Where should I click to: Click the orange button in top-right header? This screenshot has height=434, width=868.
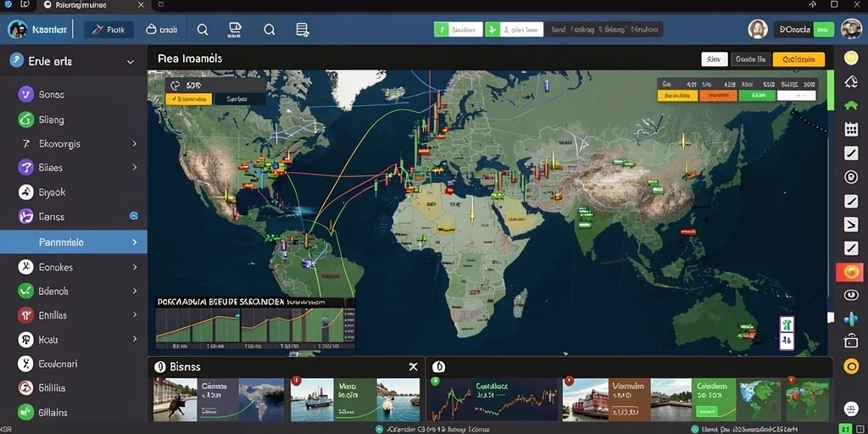(x=798, y=59)
